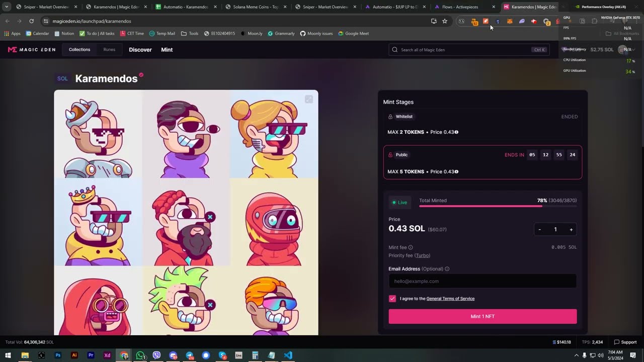Open WhatsApp from the taskbar

point(140,355)
